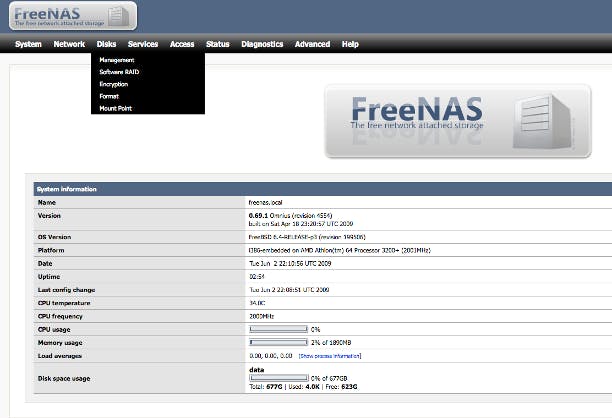Open the Diagnostics menu
This screenshot has height=418, width=612.
[262, 44]
